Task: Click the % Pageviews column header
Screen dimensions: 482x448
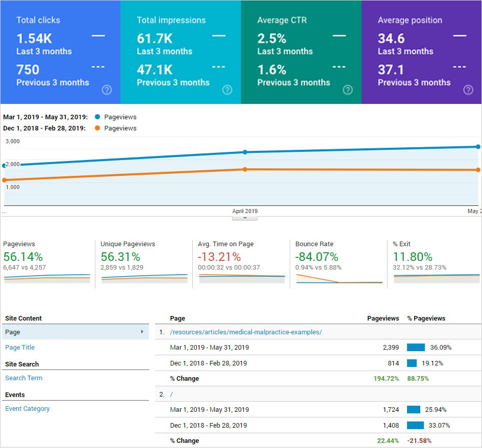Action: click(x=426, y=319)
